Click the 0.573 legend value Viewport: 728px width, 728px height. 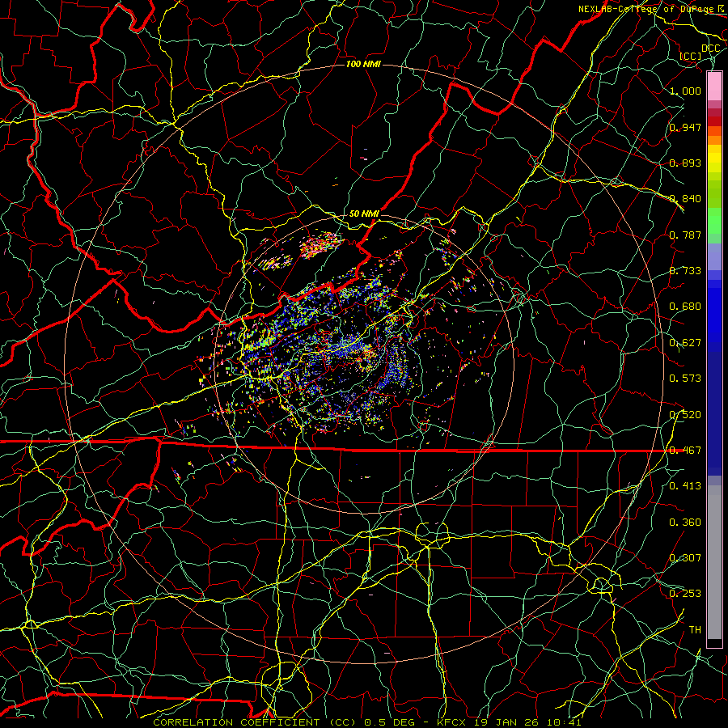(x=685, y=379)
